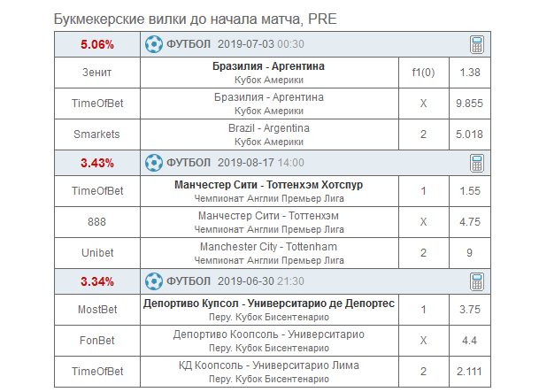Click the MostBet bookmaker name
Viewport: 539px width, 392px height.
point(97,310)
